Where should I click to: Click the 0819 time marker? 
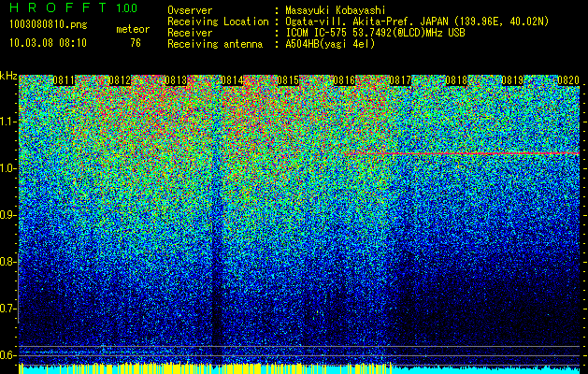click(512, 80)
